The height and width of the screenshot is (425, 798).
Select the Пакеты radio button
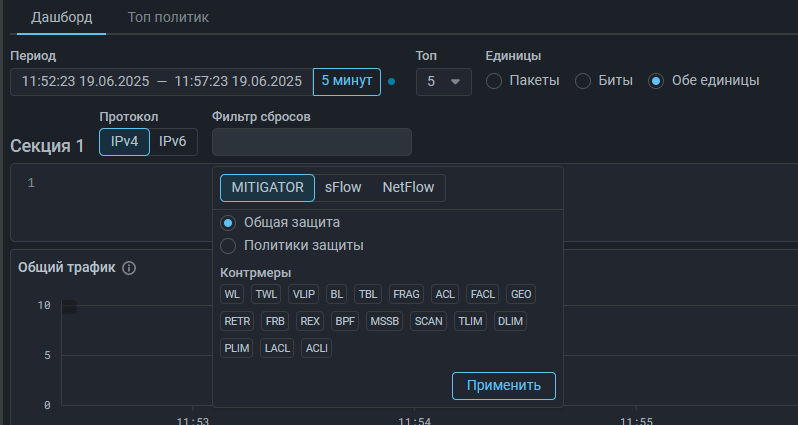(494, 81)
